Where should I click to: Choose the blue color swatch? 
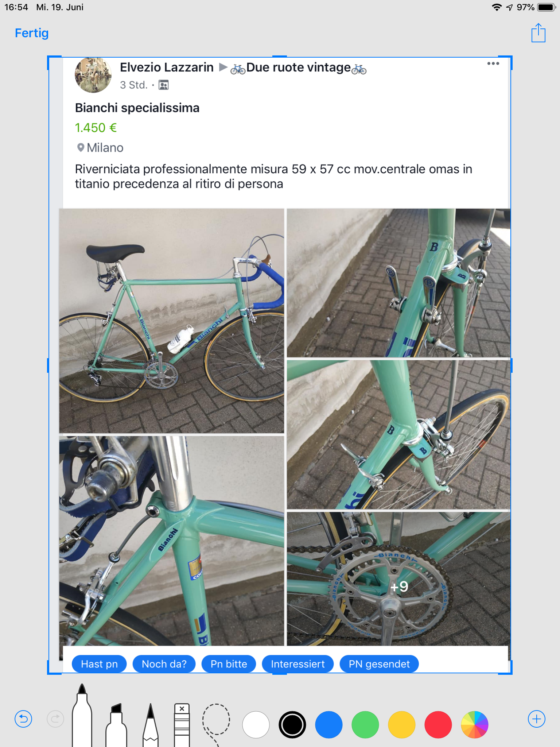tap(329, 724)
